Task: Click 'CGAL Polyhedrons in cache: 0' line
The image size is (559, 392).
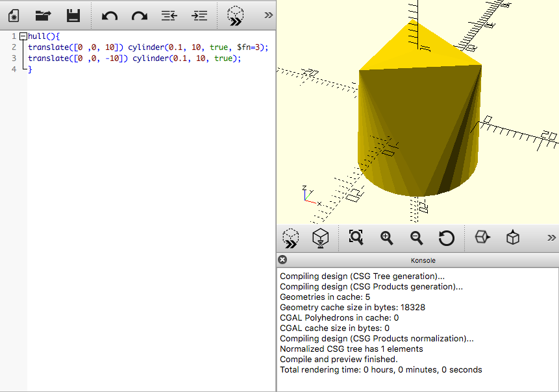Action: tap(339, 317)
